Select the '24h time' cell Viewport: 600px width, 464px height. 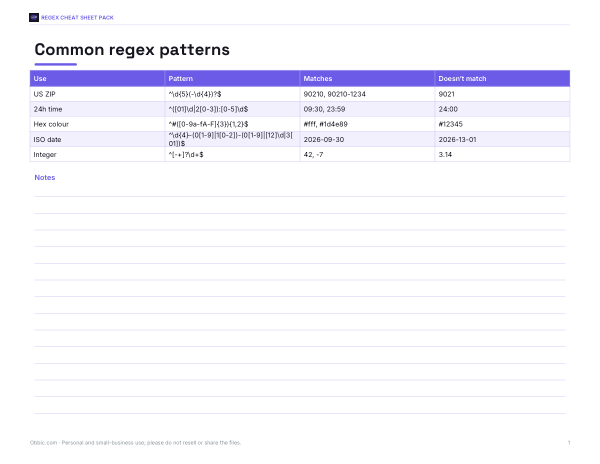tap(97, 109)
